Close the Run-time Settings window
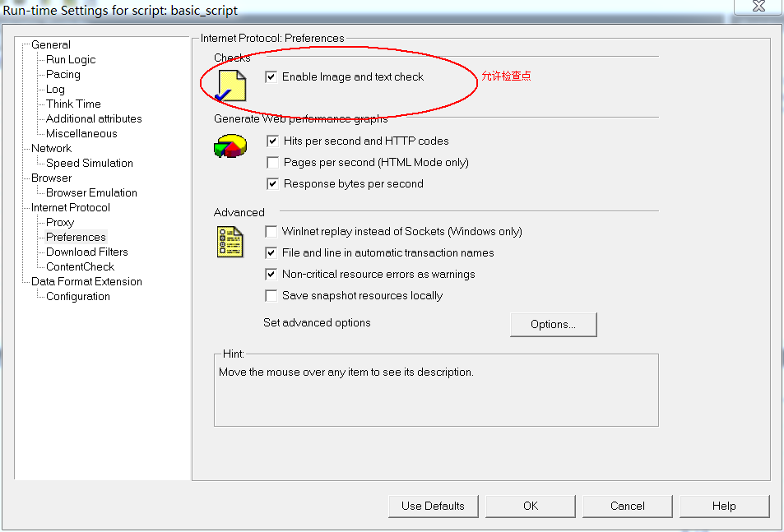 [x=758, y=6]
